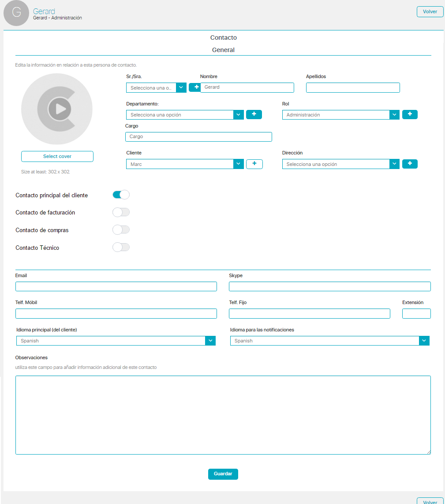Click 'Size at least: 302 x 302' text
This screenshot has width=445, height=504.
[x=45, y=172]
